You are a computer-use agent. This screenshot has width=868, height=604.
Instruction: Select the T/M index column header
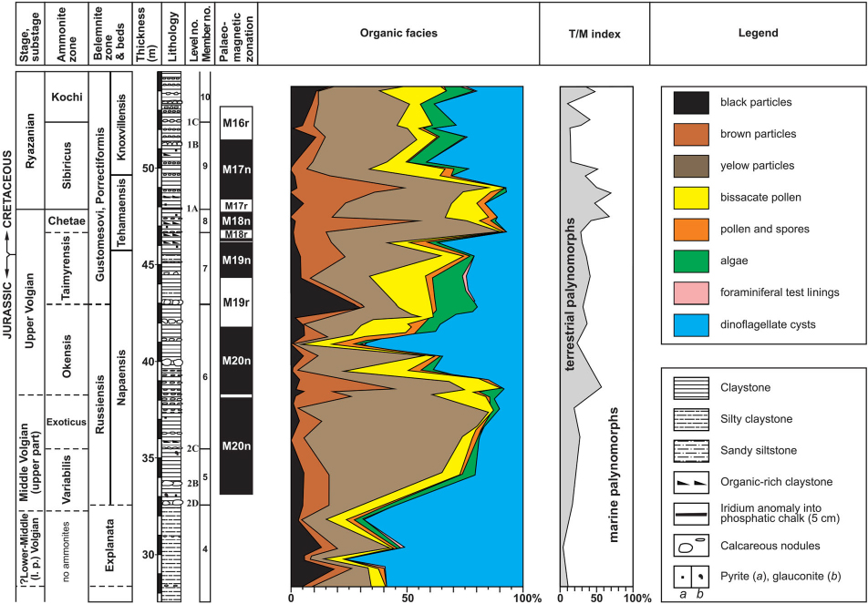click(x=594, y=34)
